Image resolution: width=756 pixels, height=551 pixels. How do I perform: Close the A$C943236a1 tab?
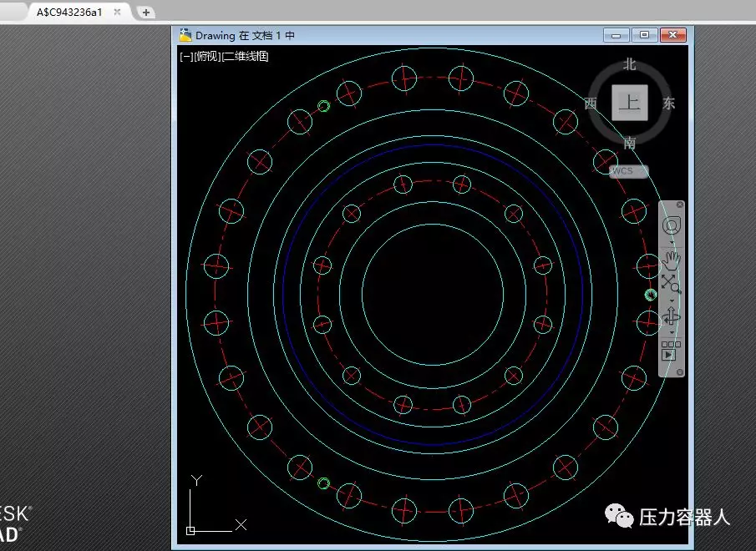117,13
